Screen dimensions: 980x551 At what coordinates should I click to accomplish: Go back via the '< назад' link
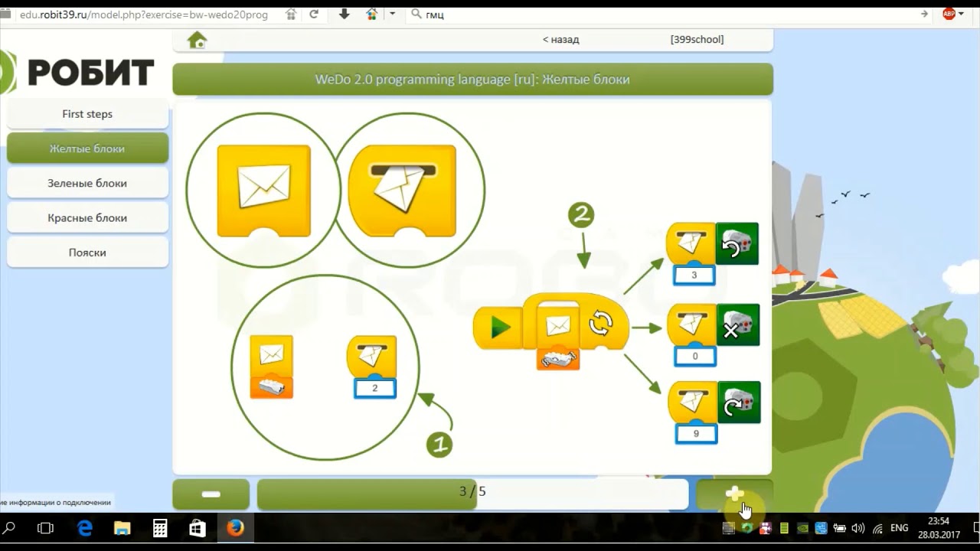[561, 40]
